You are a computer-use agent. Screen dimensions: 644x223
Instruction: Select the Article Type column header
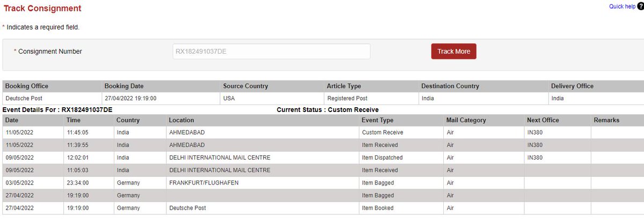pos(371,86)
